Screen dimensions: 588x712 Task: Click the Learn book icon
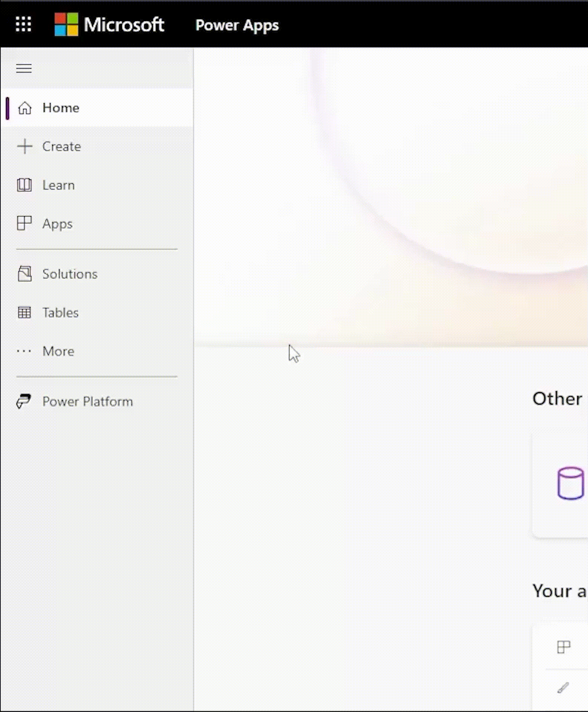pos(24,185)
